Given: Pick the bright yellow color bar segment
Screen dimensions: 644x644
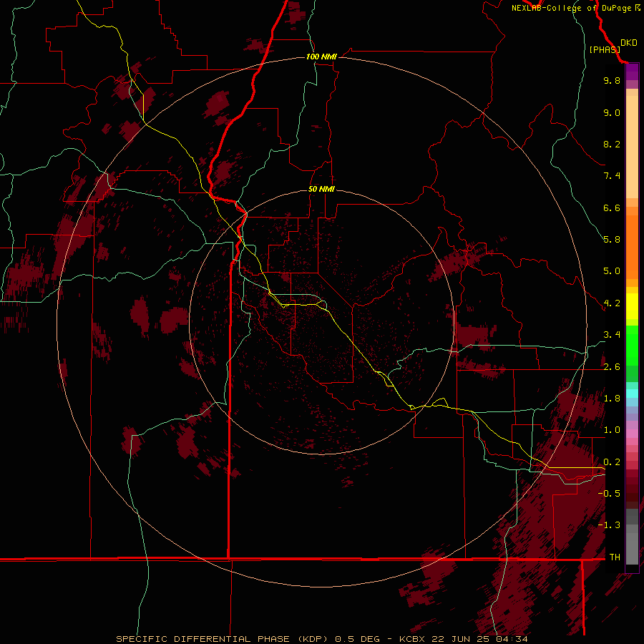Looking at the screenshot, I should click(632, 306).
